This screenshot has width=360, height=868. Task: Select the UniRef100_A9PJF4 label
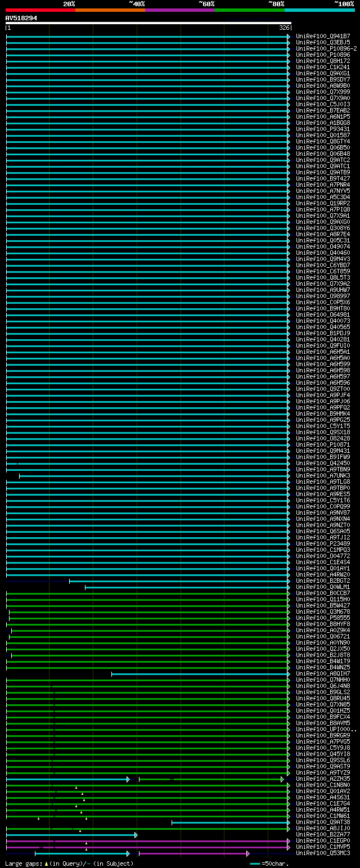[323, 395]
